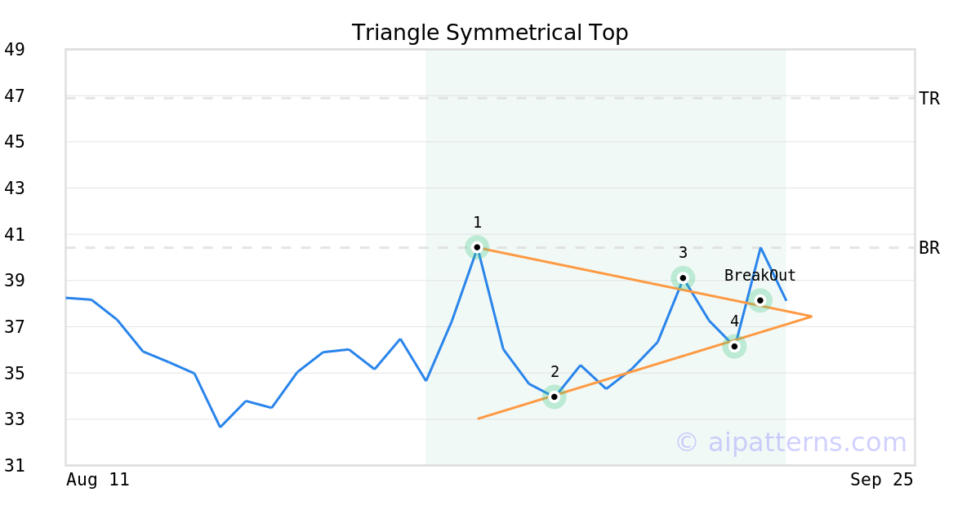This screenshot has width=980, height=514.
Task: Click the BR level label
Action: 929,248
